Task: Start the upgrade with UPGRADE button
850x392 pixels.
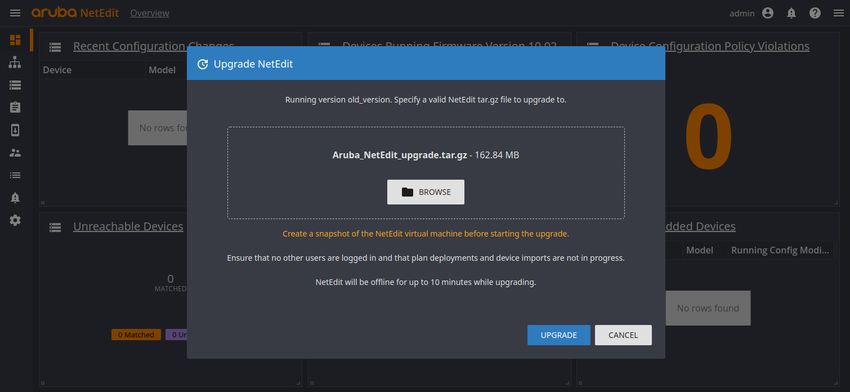Action: click(558, 335)
